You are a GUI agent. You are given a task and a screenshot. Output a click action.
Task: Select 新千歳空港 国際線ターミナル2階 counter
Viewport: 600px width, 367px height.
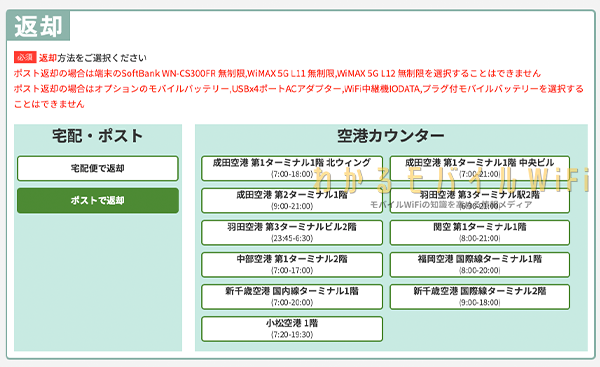click(x=479, y=297)
